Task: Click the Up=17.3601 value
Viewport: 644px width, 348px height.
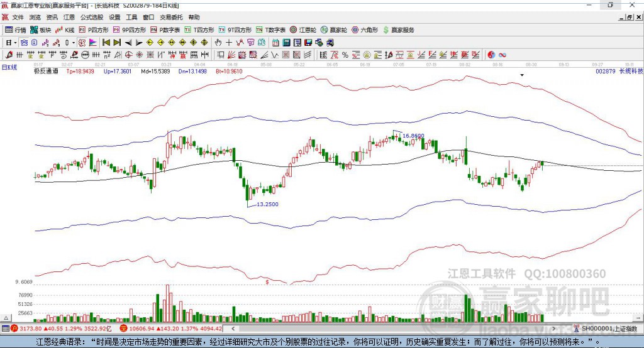Action: [x=118, y=71]
